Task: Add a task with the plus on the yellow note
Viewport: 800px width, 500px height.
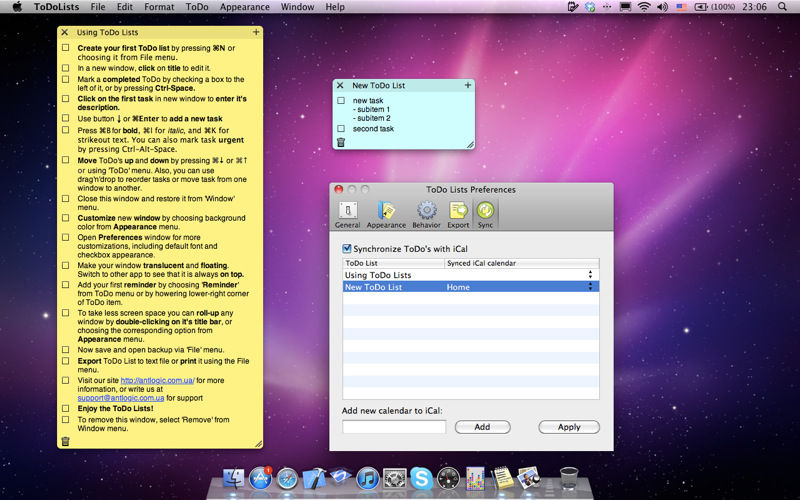Action: click(256, 32)
